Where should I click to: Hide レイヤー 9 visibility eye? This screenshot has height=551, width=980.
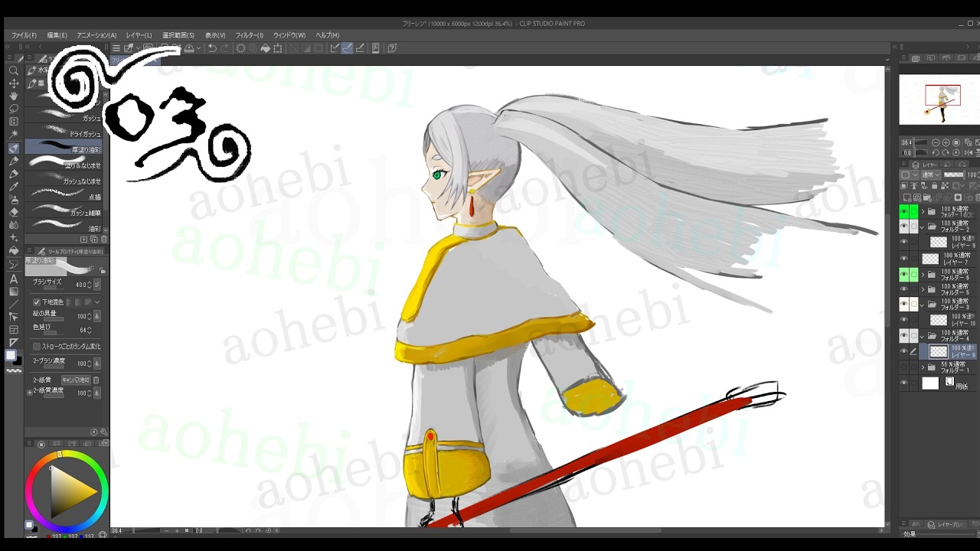(903, 242)
